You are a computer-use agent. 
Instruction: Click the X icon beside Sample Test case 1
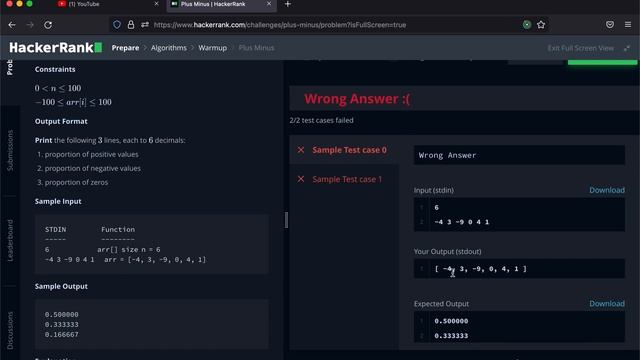click(301, 179)
